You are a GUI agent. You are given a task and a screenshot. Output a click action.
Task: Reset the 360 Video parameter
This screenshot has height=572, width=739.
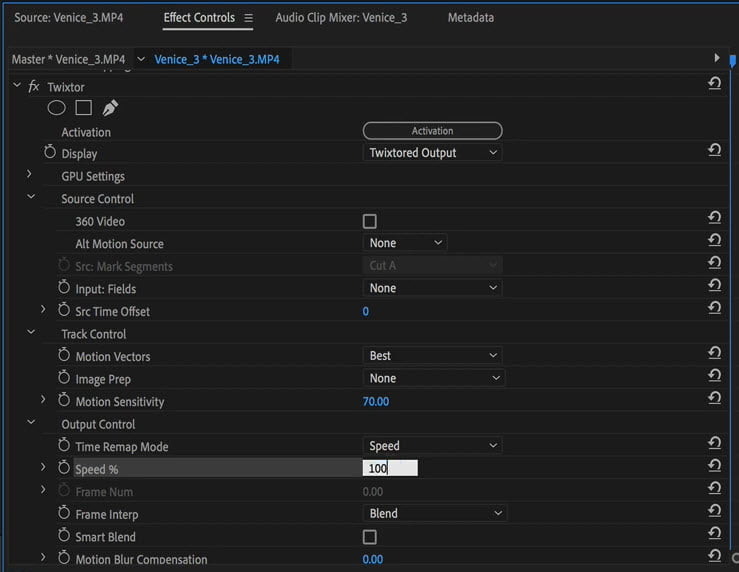[714, 217]
